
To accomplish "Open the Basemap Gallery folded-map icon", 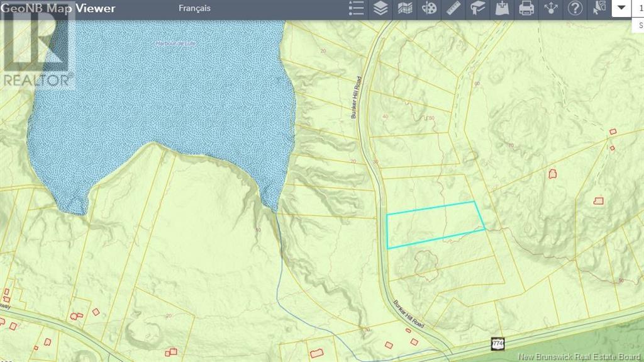I will pyautogui.click(x=405, y=8).
